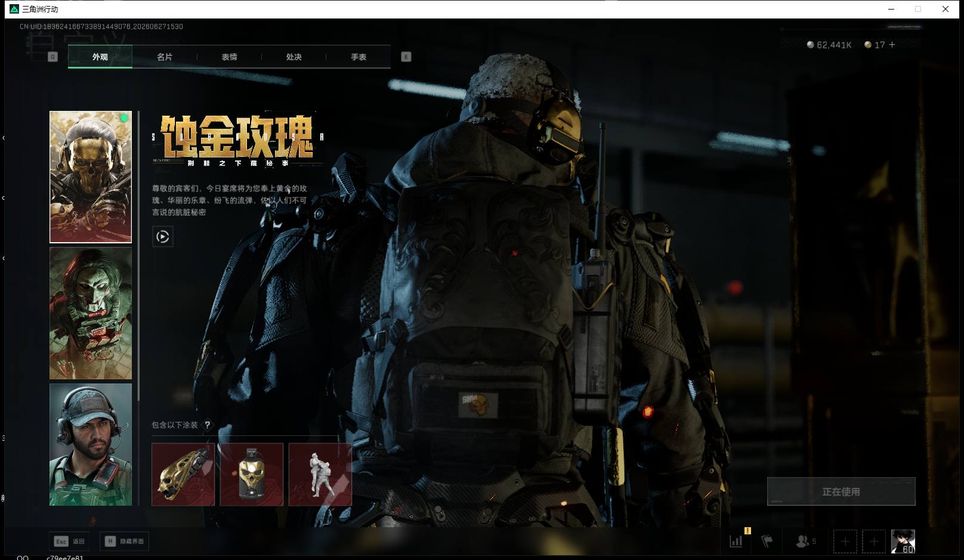Click the first empty squad slot plus
Viewport: 964px width, 560px height.
(x=845, y=542)
